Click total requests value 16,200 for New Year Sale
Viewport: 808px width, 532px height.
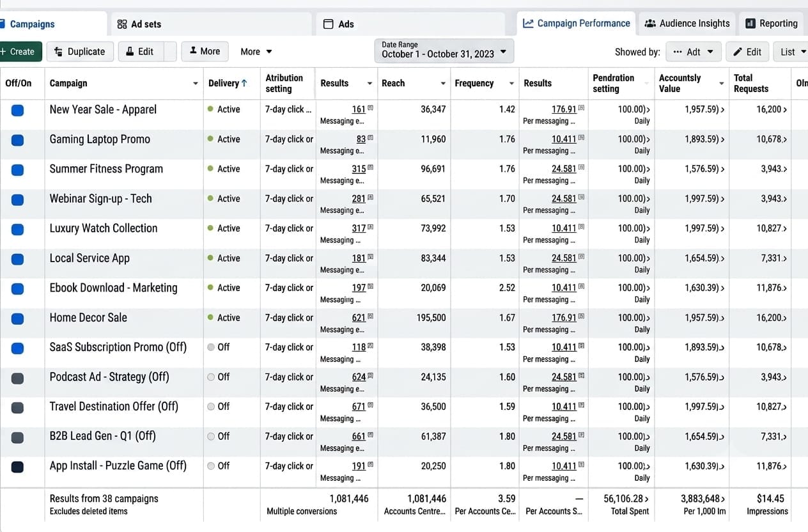[769, 109]
